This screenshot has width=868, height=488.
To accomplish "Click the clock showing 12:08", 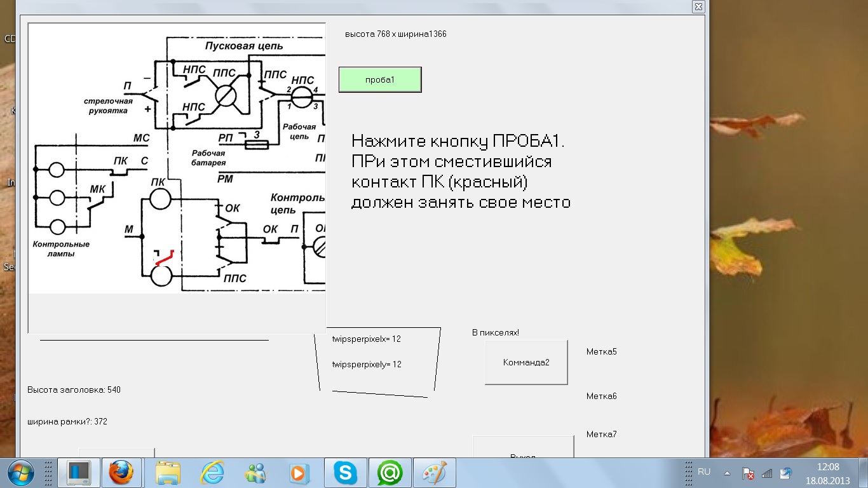I will pyautogui.click(x=827, y=473).
